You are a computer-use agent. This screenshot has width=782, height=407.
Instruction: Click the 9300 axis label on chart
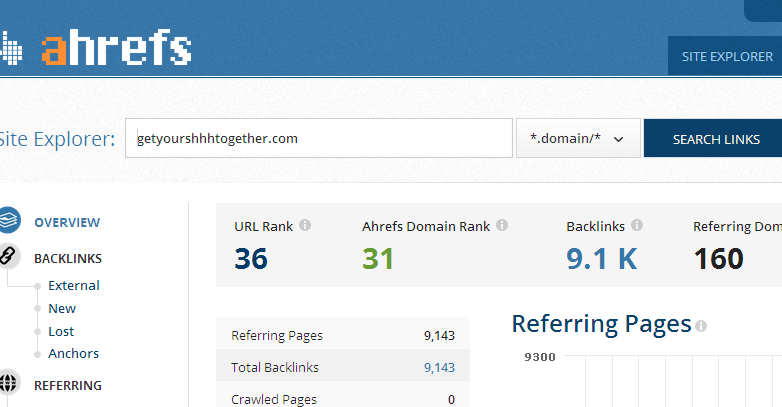540,357
